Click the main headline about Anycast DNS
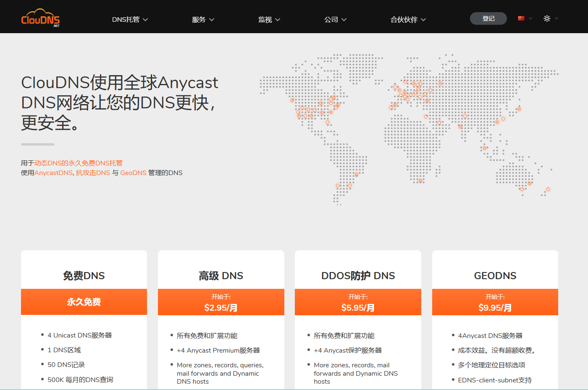588x390 pixels. tap(120, 103)
